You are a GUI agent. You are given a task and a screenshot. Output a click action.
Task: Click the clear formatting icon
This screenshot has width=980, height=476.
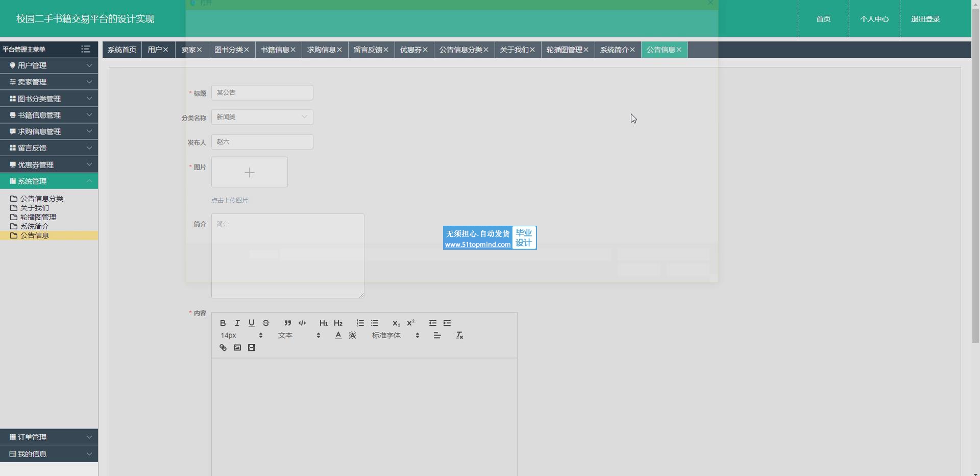[459, 336]
